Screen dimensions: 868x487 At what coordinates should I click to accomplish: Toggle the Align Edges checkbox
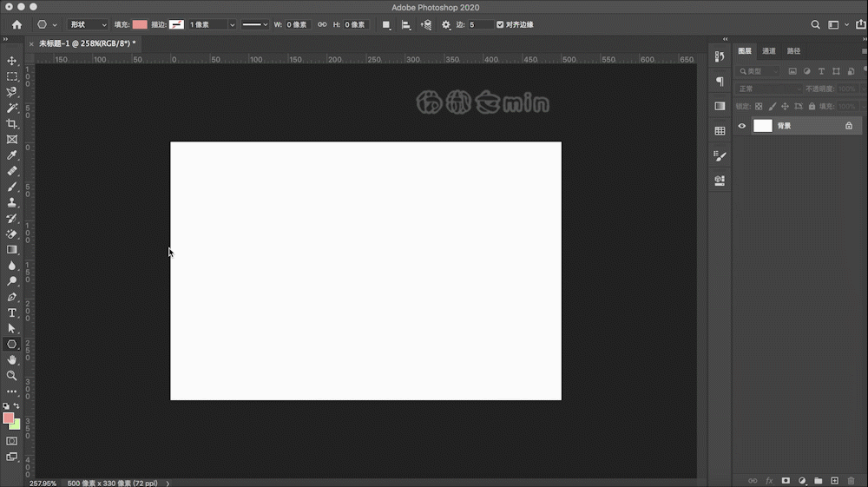pyautogui.click(x=500, y=24)
